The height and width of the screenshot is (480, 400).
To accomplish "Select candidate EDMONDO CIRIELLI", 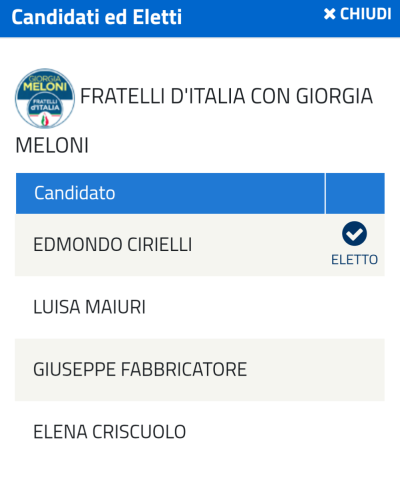I will point(113,245).
